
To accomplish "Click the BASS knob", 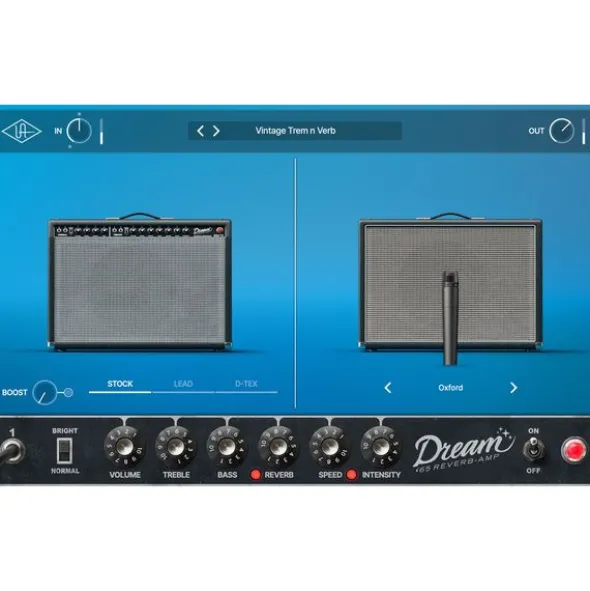I will (x=227, y=447).
